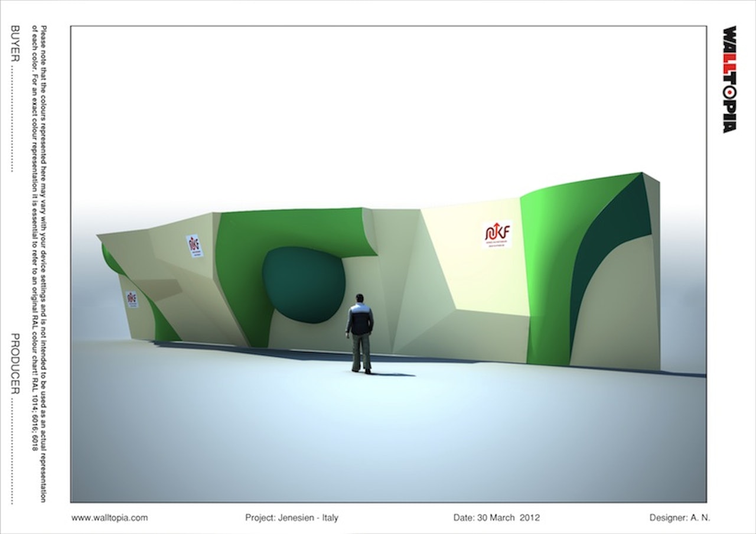Select the "Project: Jenesien - Italy" text
The image size is (756, 534).
(x=292, y=518)
